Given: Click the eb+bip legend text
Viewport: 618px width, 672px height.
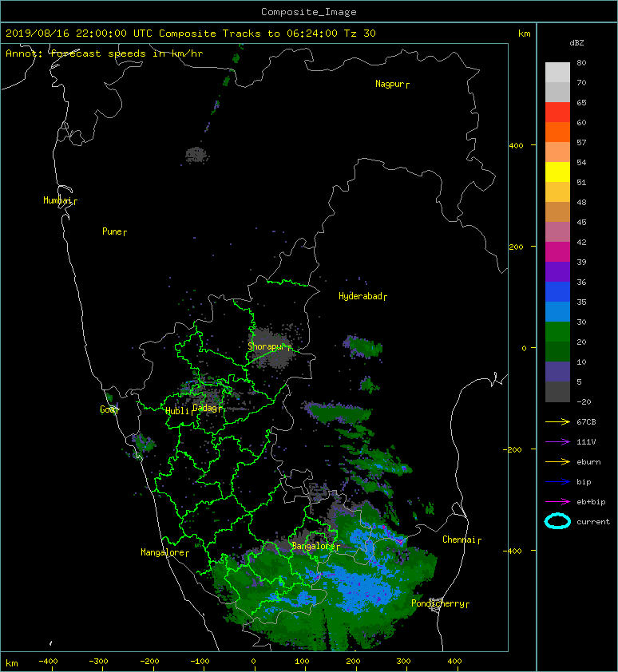Looking at the screenshot, I should tap(591, 501).
